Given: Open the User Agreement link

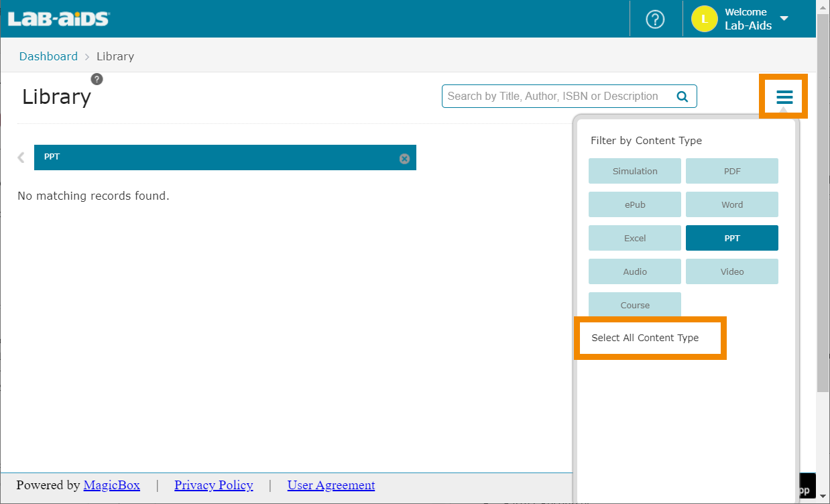Looking at the screenshot, I should 331,485.
